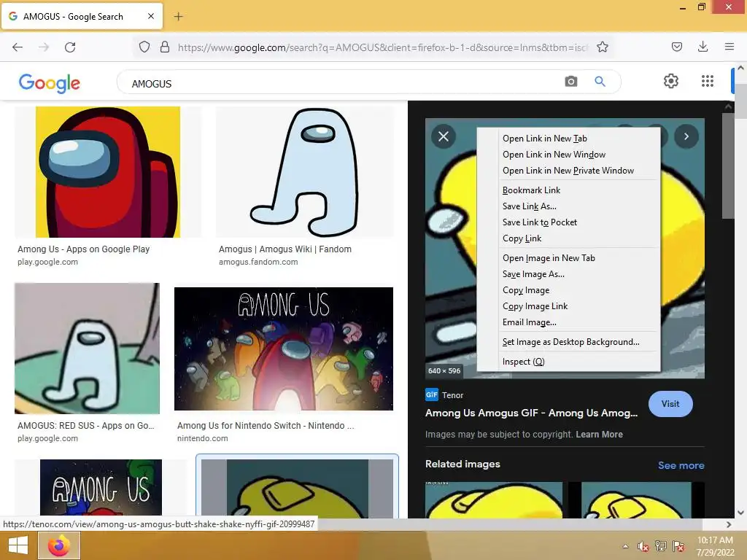
Task: View site security padlock info
Action: pos(165,47)
